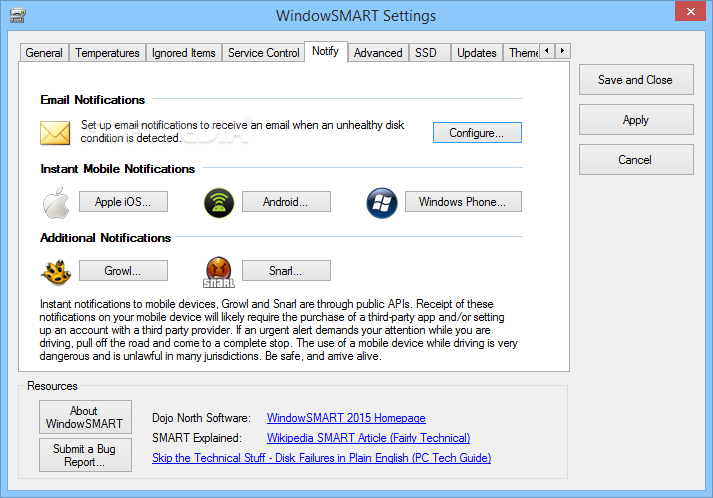713x498 pixels.
Task: Switch to the General tab
Action: 44,53
